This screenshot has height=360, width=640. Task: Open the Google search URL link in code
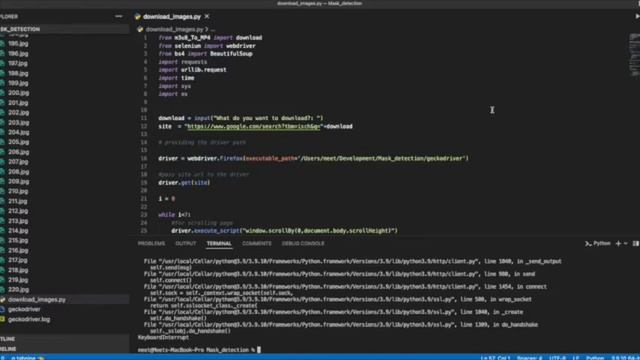pyautogui.click(x=253, y=127)
